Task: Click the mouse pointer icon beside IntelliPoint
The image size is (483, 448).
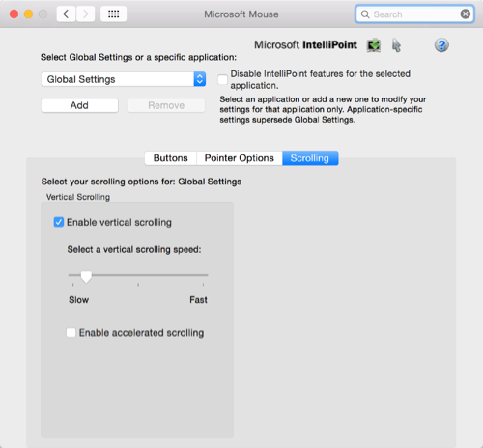Action: click(x=396, y=45)
